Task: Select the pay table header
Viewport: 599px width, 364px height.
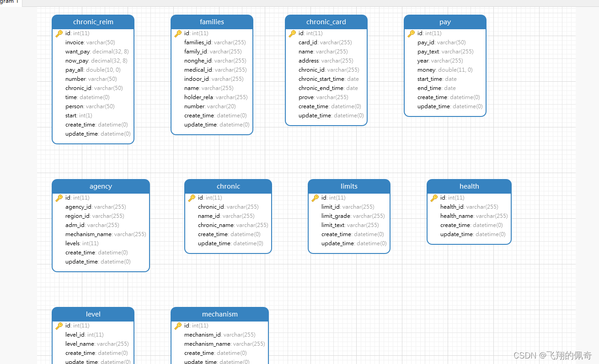Action: coord(445,22)
